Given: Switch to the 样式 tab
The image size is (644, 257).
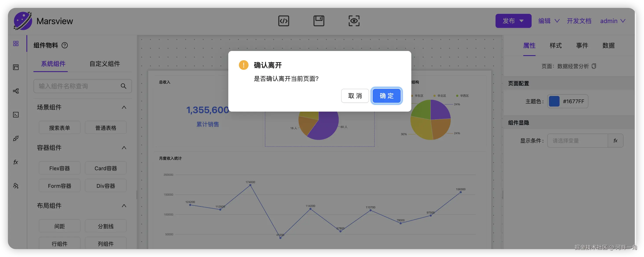Looking at the screenshot, I should [556, 46].
